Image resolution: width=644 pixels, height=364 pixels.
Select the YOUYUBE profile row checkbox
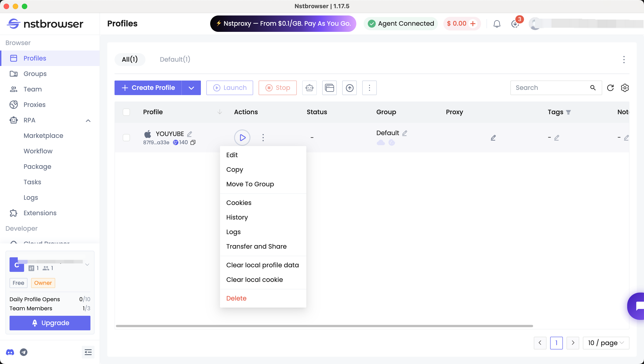coord(126,137)
